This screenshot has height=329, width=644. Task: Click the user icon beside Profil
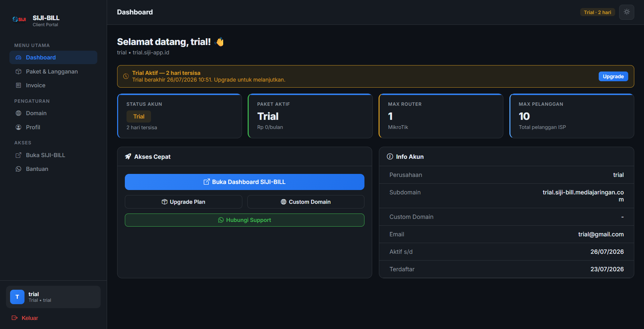18,127
